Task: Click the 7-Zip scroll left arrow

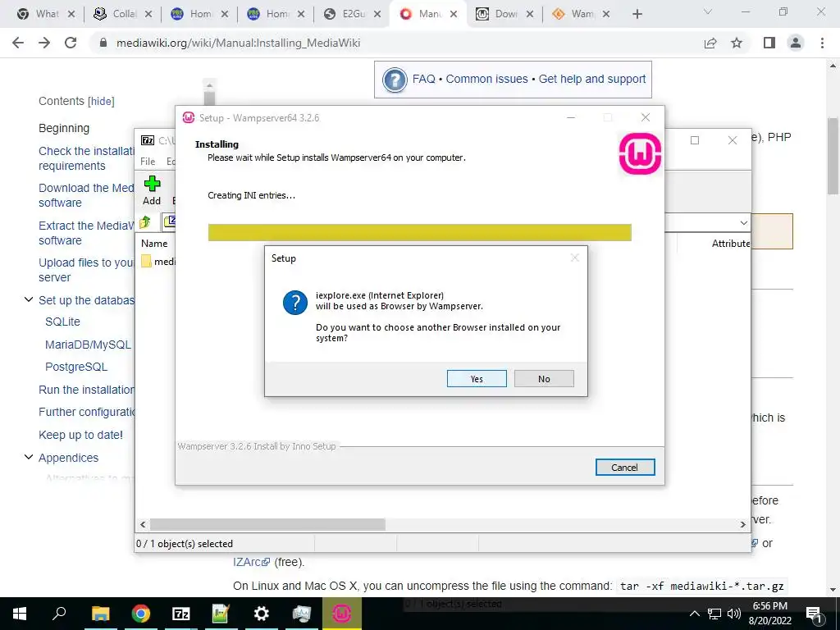Action: click(x=143, y=524)
